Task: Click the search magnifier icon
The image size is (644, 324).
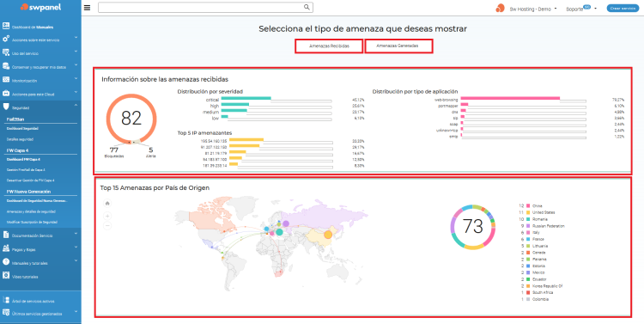Action: 307,7
